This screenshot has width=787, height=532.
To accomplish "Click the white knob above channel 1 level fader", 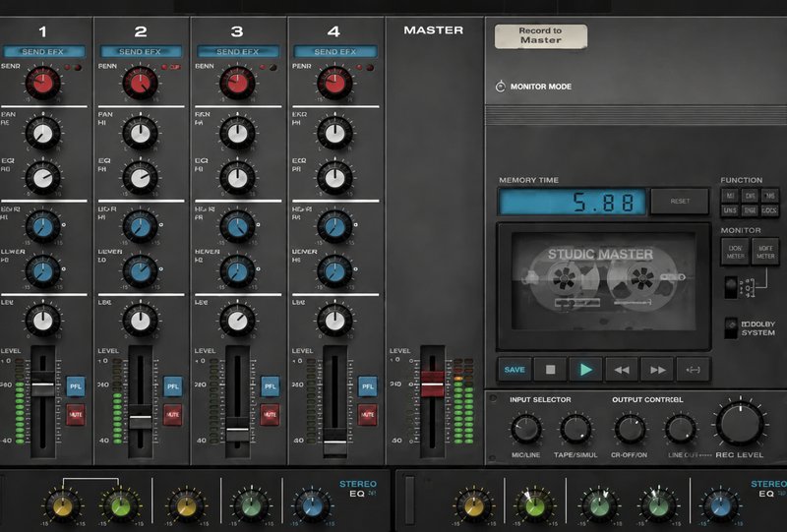I will (43, 321).
